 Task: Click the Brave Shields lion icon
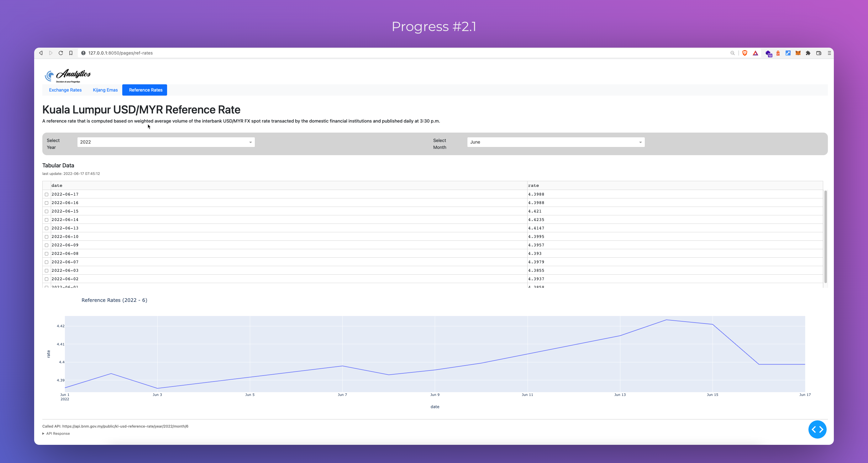pos(745,53)
